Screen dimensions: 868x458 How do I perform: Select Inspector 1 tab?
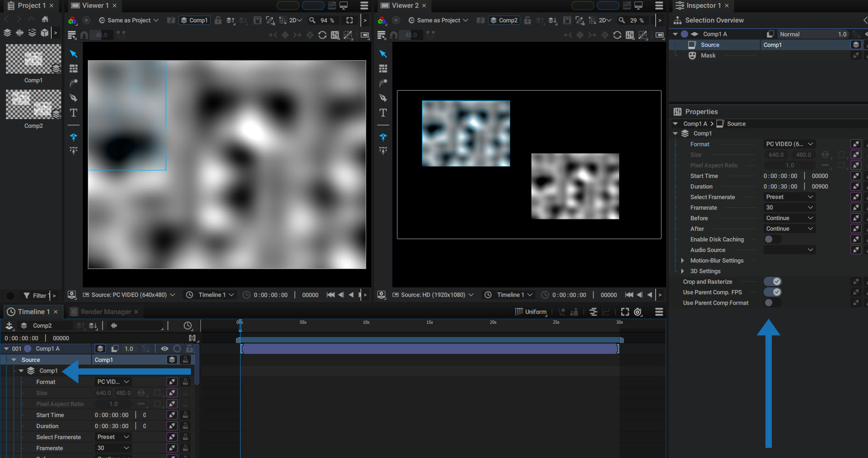coord(702,6)
